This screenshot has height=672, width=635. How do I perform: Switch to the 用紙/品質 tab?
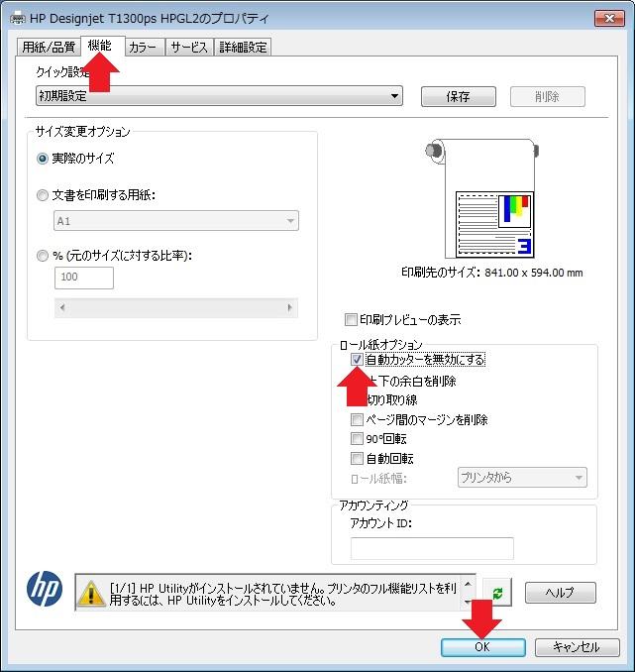tap(49, 47)
